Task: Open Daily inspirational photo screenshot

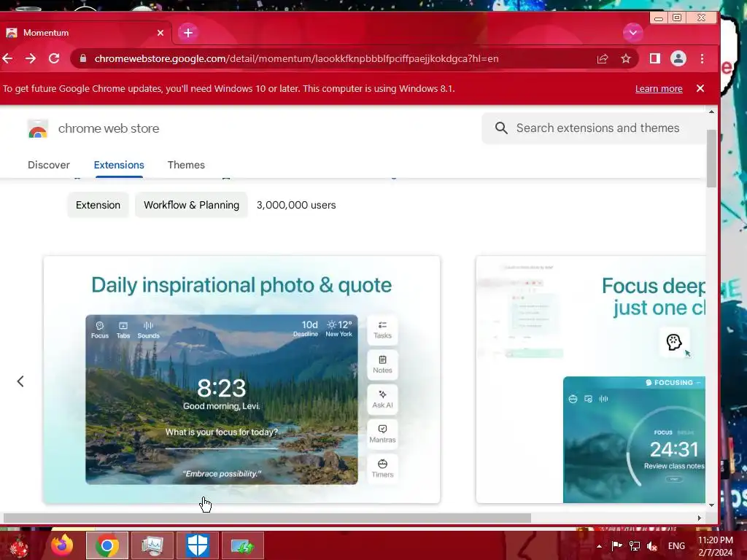Action: pyautogui.click(x=241, y=379)
